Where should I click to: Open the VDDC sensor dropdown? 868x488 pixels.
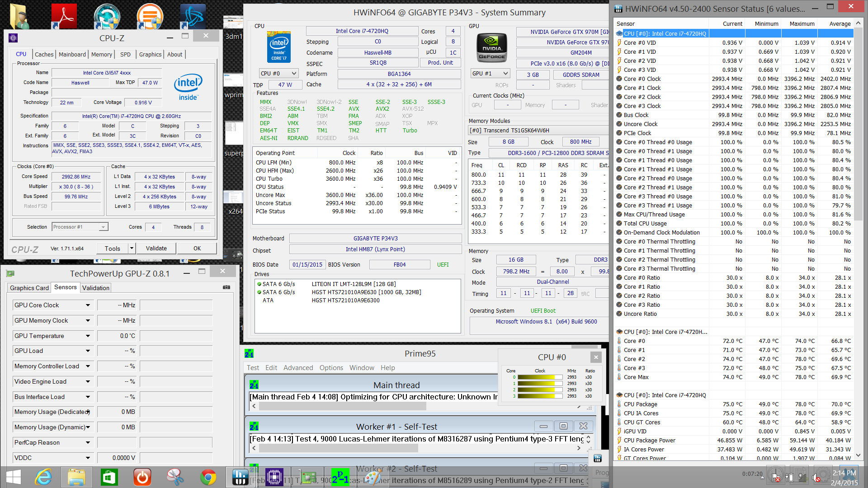(88, 458)
